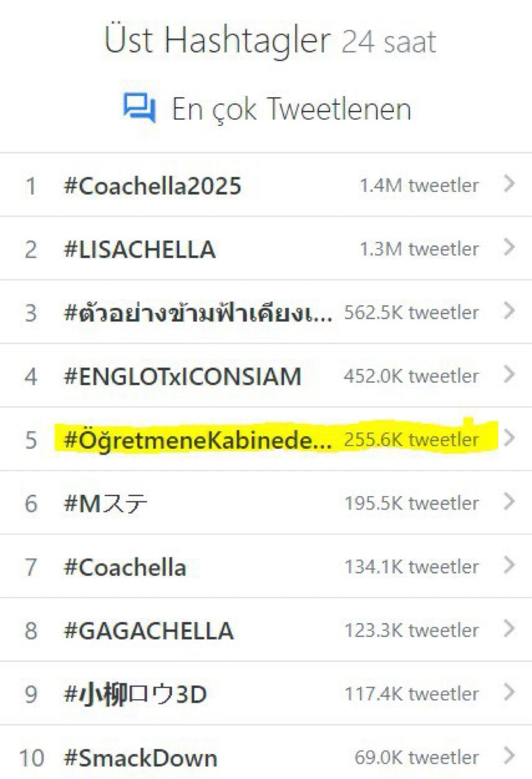Select the #Mステ hashtag
The image size is (532, 779).
click(x=106, y=504)
